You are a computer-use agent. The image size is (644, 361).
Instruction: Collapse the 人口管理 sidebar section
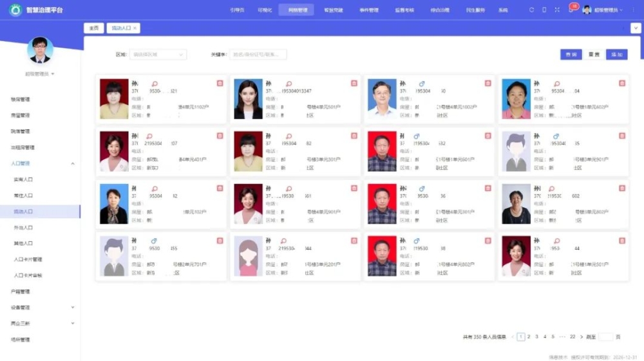pos(72,163)
